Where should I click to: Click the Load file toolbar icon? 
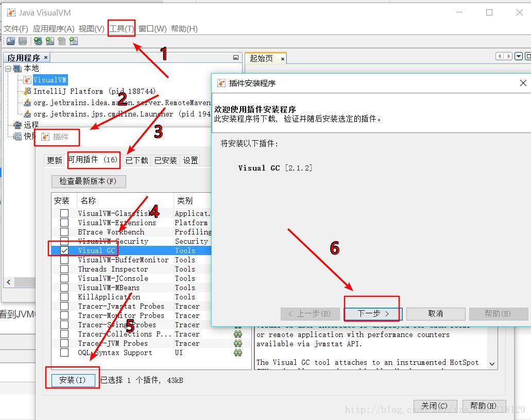click(11, 41)
